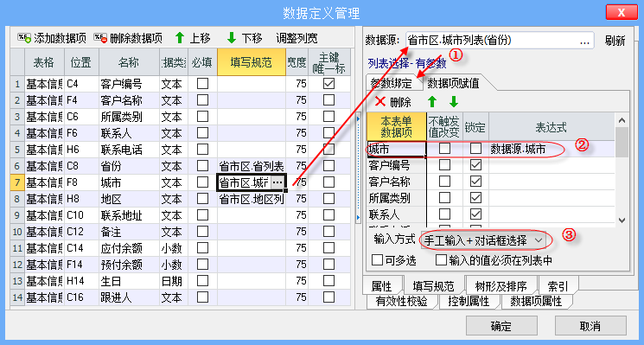Click 调整列宽 in the toolbar

point(296,39)
